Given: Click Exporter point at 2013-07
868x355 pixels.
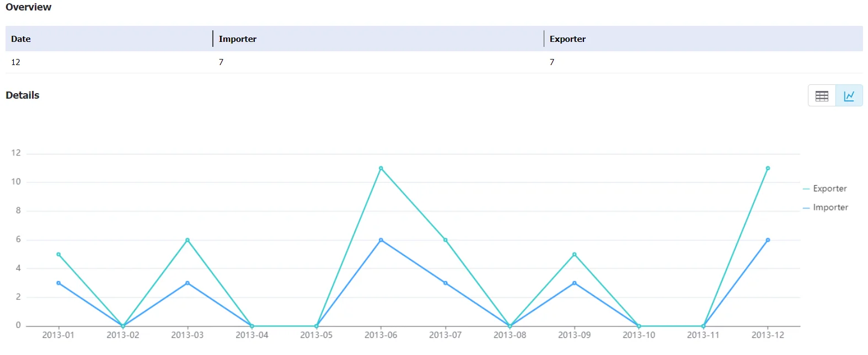Looking at the screenshot, I should click(x=446, y=240).
